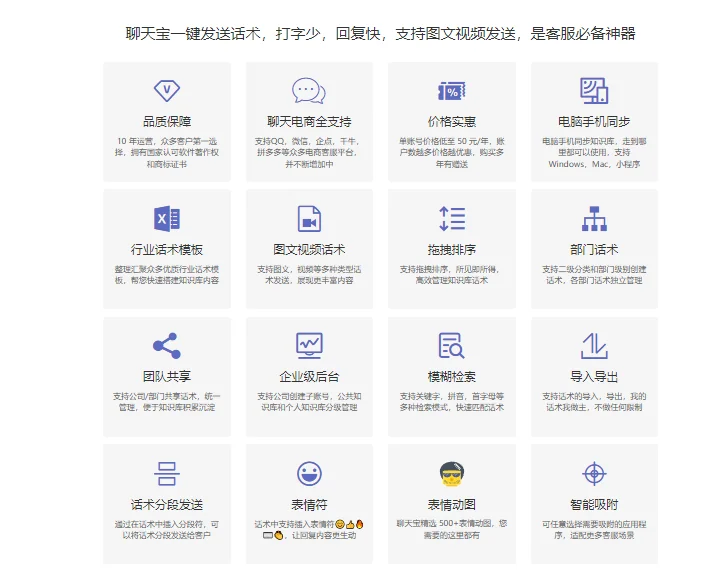Click the computer-phone sync icon above 电脑手机同步
The width and height of the screenshot is (724, 580).
(x=594, y=91)
